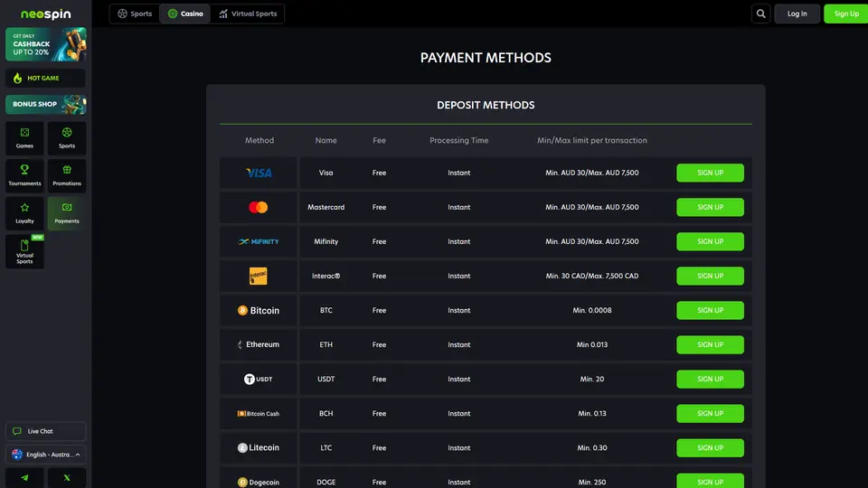The height and width of the screenshot is (488, 868).
Task: Open the Telegram social icon
Action: click(x=24, y=477)
